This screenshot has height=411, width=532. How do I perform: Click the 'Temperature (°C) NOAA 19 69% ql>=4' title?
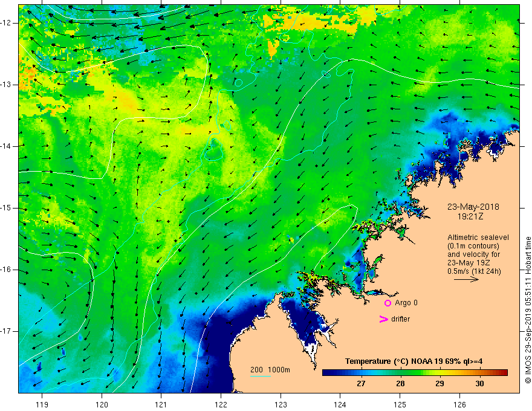414,361
